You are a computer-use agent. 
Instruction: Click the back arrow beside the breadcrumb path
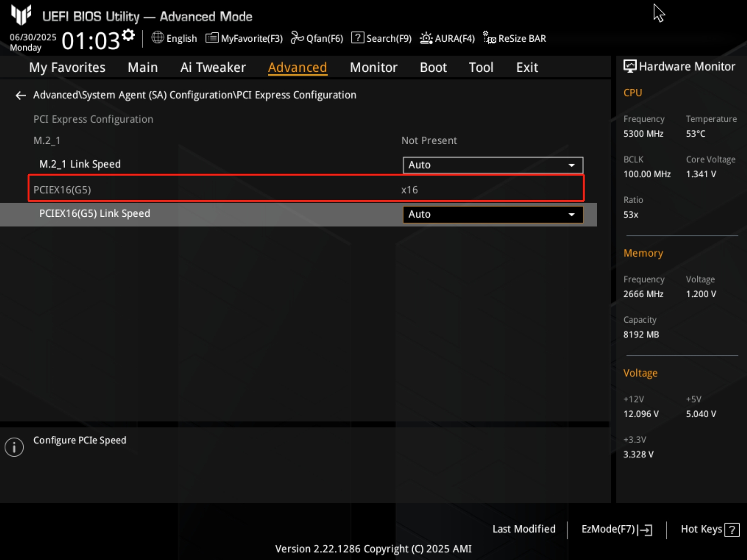pos(21,95)
